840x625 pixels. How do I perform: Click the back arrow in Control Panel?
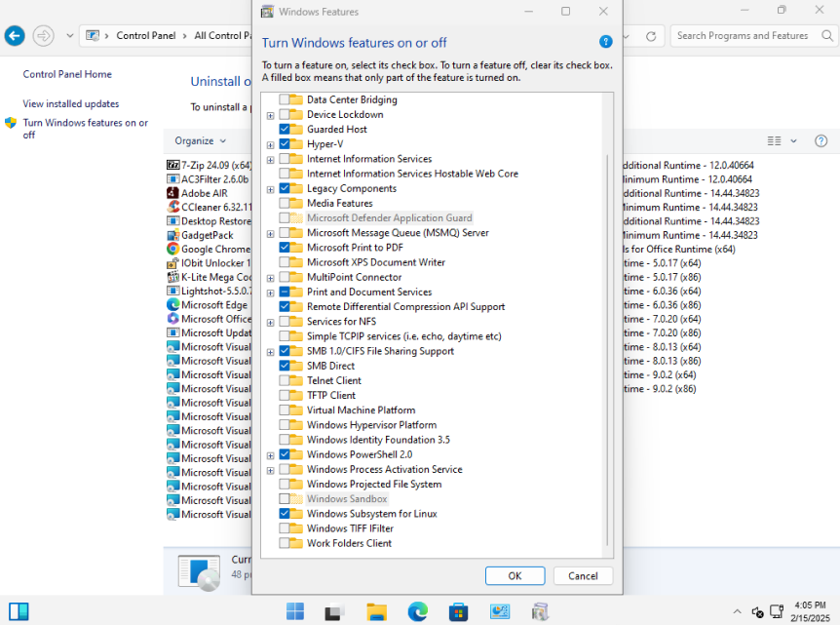(x=15, y=36)
